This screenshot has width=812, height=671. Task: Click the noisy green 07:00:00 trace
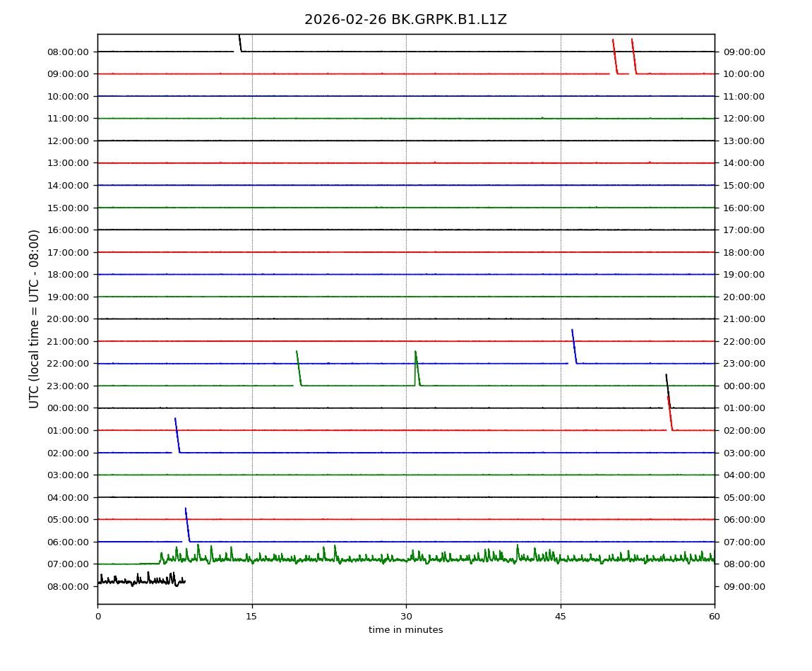(424, 558)
